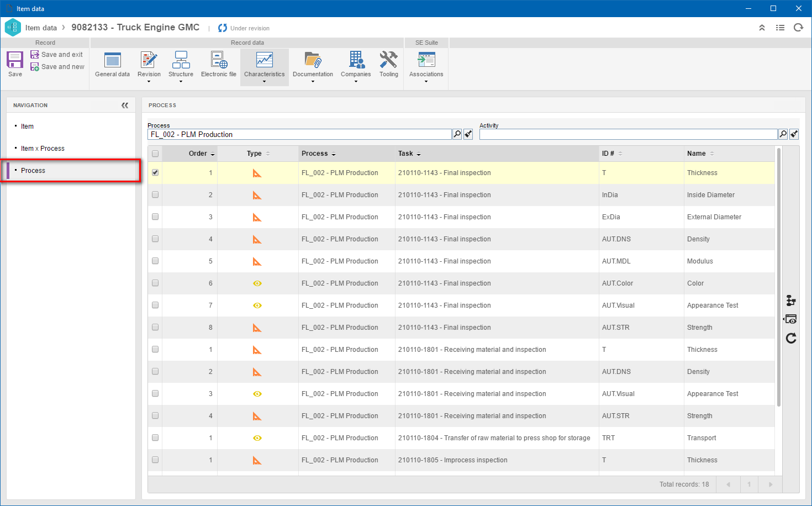This screenshot has height=506, width=812.
Task: Open General data section
Action: pyautogui.click(x=112, y=65)
